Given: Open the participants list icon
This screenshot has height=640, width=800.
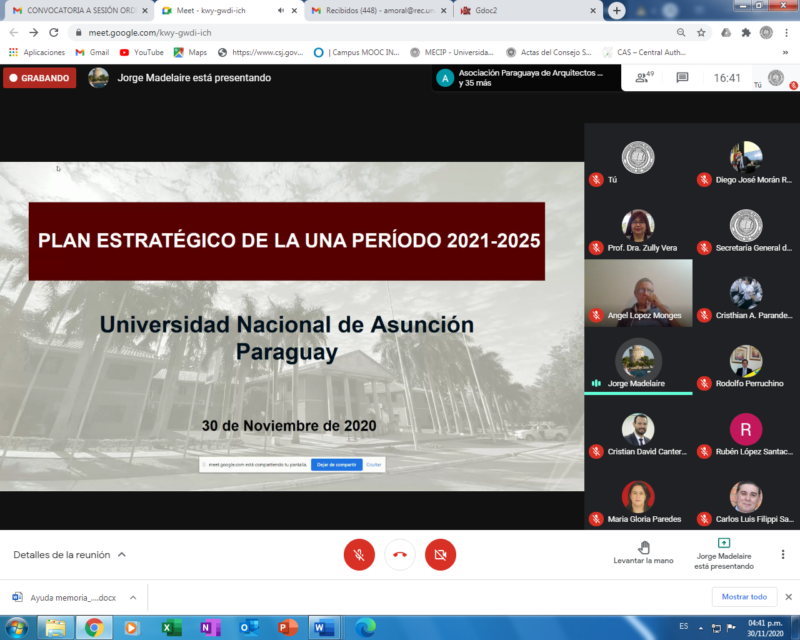Looking at the screenshot, I should (644, 78).
